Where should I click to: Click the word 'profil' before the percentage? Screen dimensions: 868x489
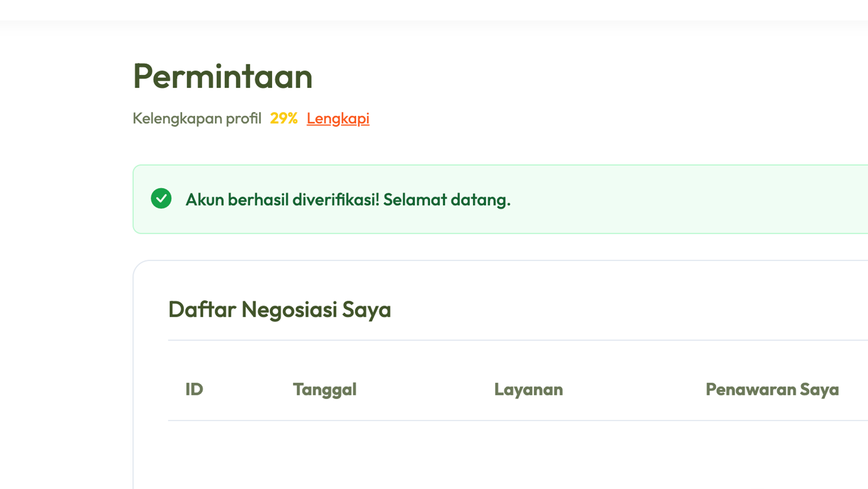click(243, 118)
